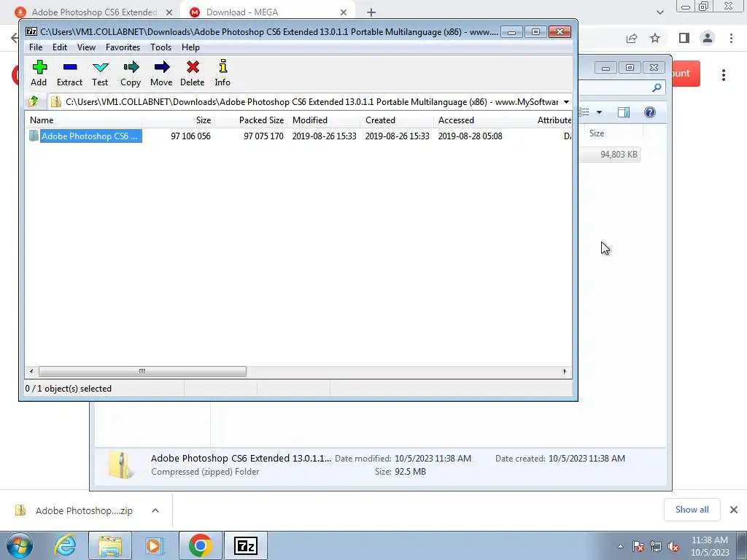Viewport: 747px width, 560px height.
Task: Switch to Chrome in the taskbar
Action: coord(200,545)
